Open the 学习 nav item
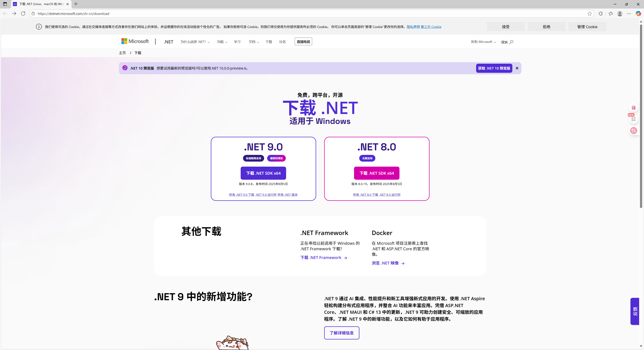This screenshot has height=350, width=644. point(237,42)
